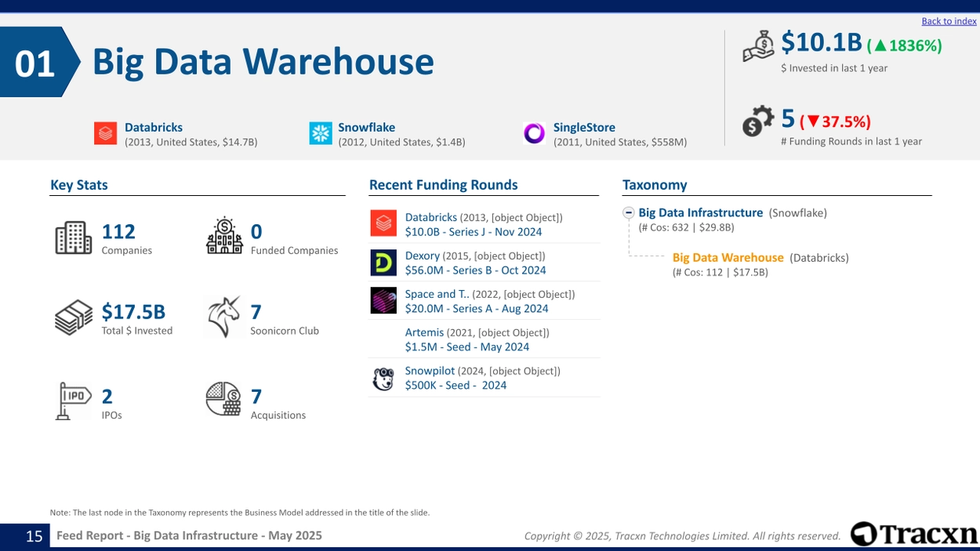The height and width of the screenshot is (551, 980).
Task: Click the Key Stats section heading
Action: (x=79, y=185)
